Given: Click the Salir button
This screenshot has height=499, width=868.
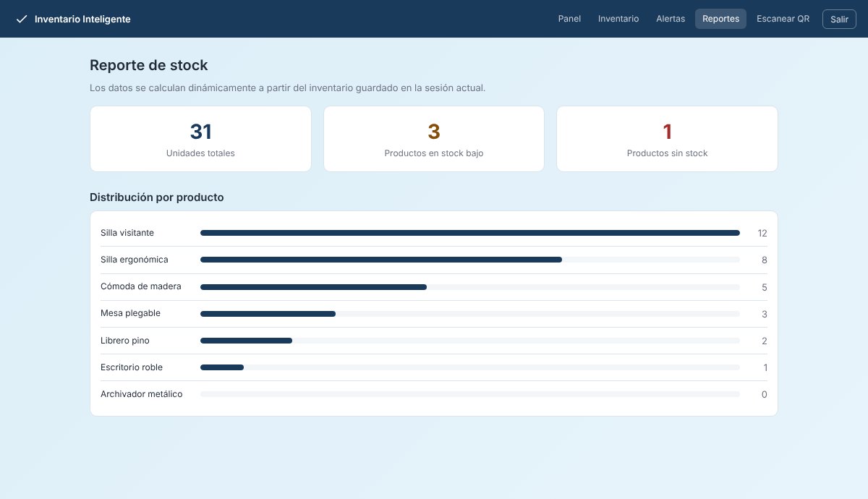Looking at the screenshot, I should (839, 20).
